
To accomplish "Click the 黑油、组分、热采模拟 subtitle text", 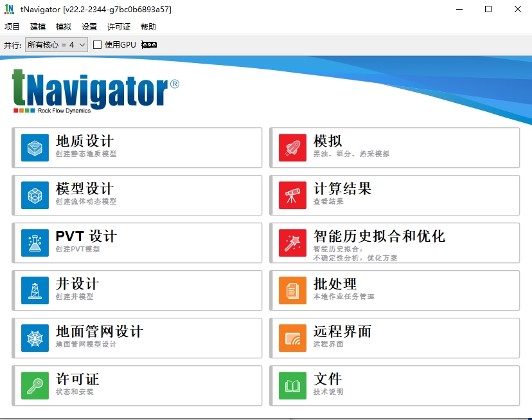I will pyautogui.click(x=351, y=154).
